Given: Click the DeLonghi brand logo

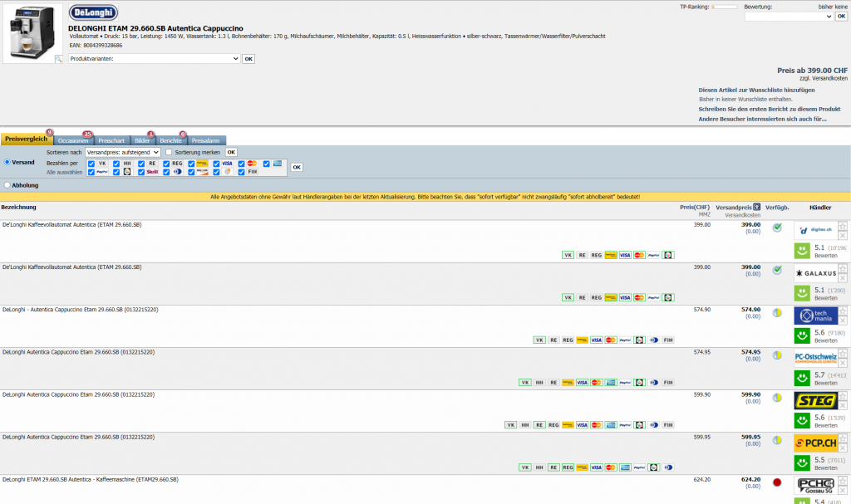Looking at the screenshot, I should point(93,12).
